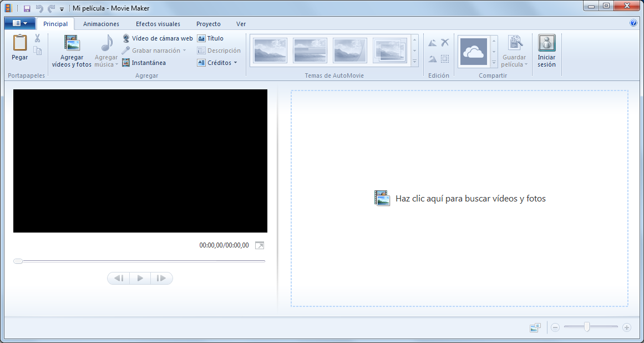This screenshot has height=343, width=644.
Task: Select the Agregar vídeos y fotos tool
Action: pyautogui.click(x=71, y=50)
